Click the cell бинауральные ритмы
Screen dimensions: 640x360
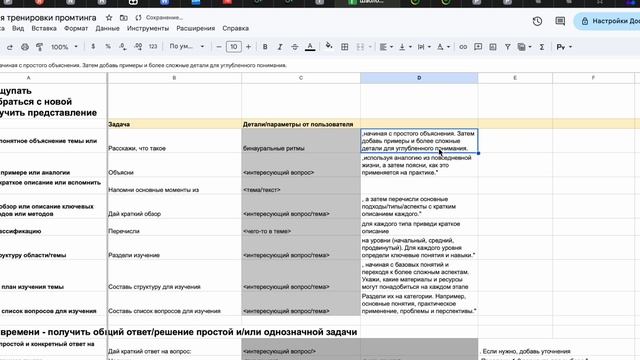(x=301, y=141)
